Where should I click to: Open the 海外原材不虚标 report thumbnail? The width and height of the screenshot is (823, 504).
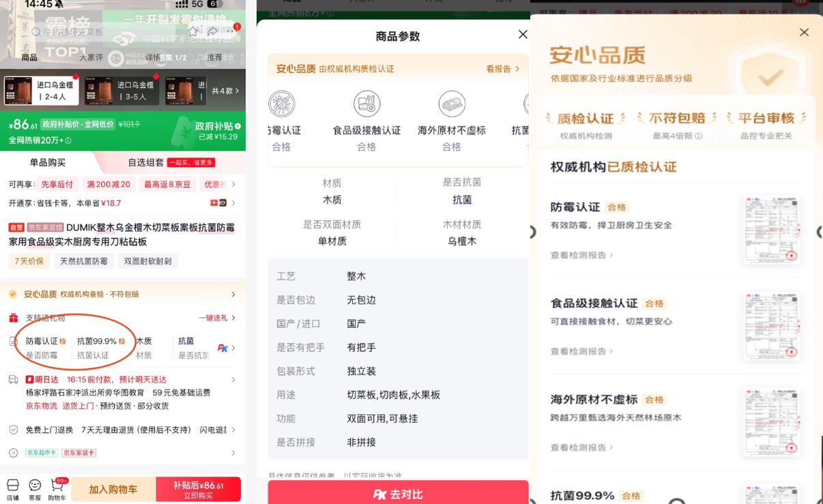[x=772, y=422]
